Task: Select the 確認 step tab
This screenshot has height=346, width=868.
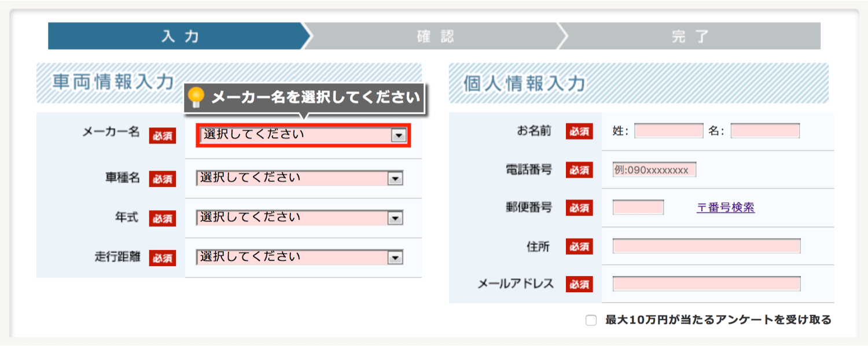Action: click(x=435, y=36)
